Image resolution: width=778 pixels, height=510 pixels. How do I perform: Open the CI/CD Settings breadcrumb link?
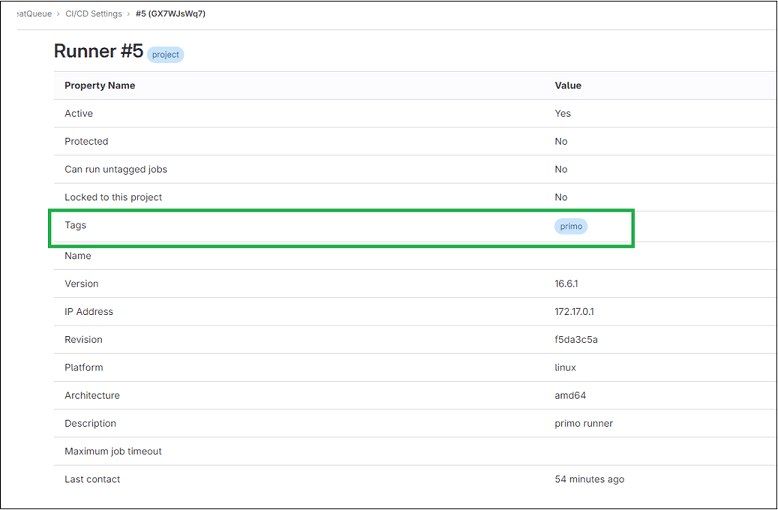pyautogui.click(x=96, y=14)
